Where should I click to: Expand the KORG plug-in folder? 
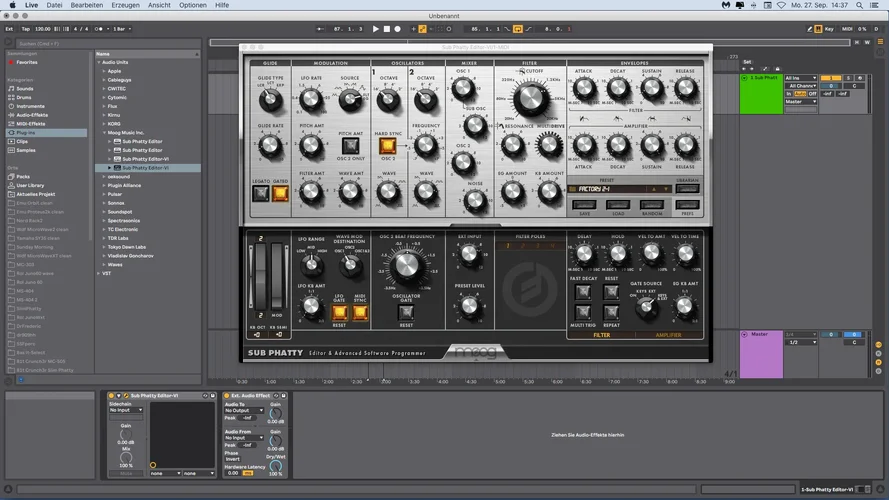tap(114, 123)
